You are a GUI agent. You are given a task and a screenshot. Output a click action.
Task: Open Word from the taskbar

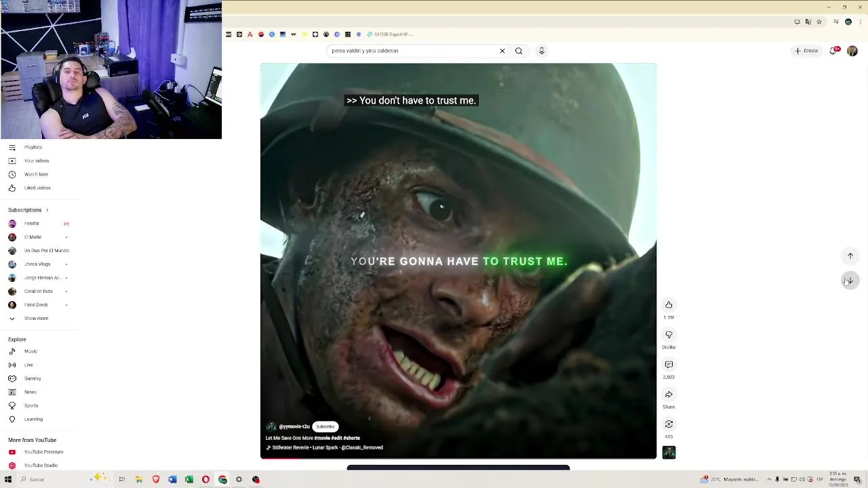tap(172, 480)
